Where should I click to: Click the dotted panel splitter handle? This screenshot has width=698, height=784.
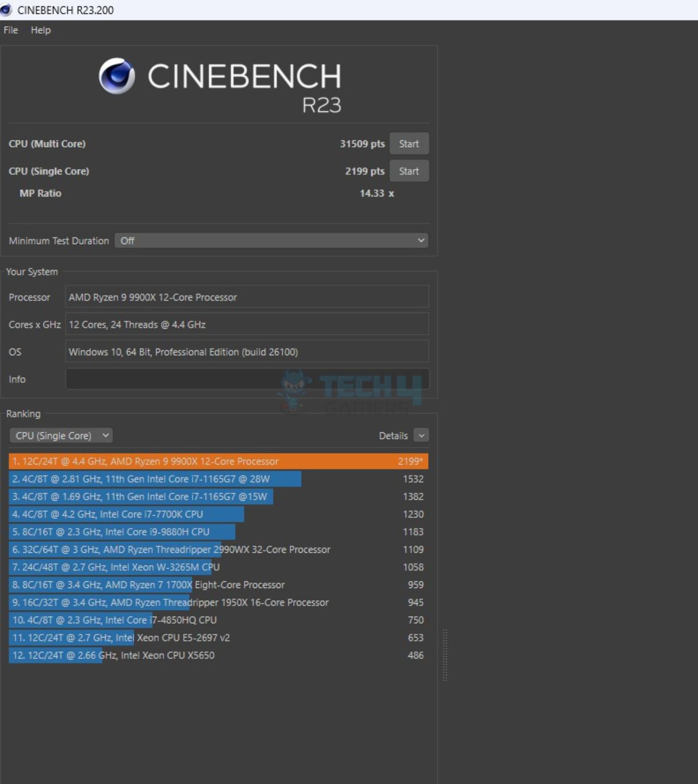pyautogui.click(x=445, y=655)
